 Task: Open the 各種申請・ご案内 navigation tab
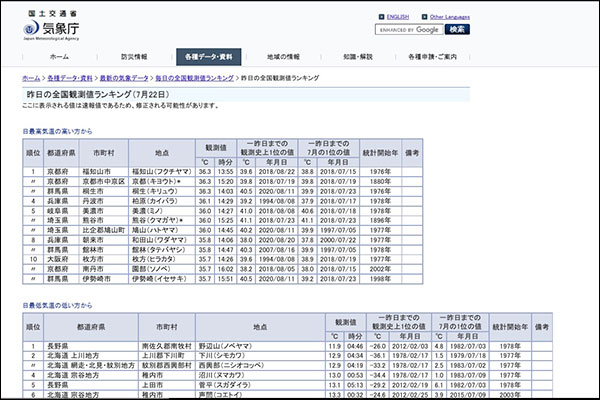coord(433,57)
